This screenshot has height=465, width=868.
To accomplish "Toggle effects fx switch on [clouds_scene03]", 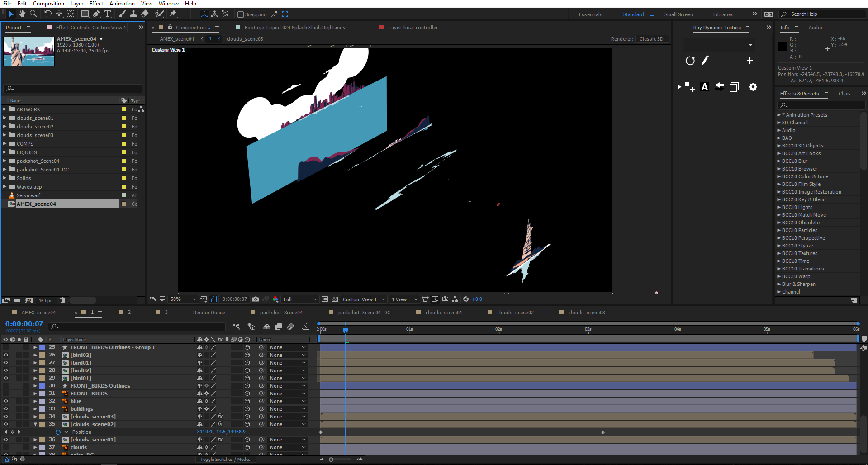I will coord(220,417).
